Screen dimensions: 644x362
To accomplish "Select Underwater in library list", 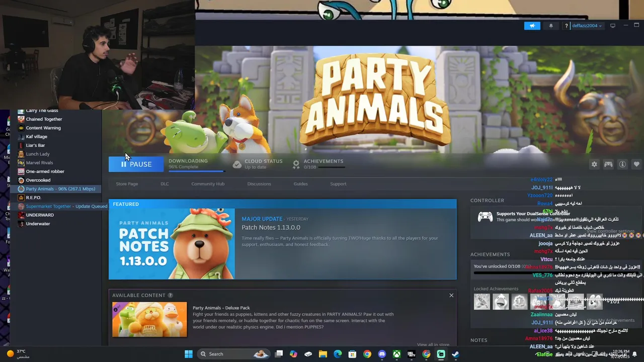I will [38, 224].
